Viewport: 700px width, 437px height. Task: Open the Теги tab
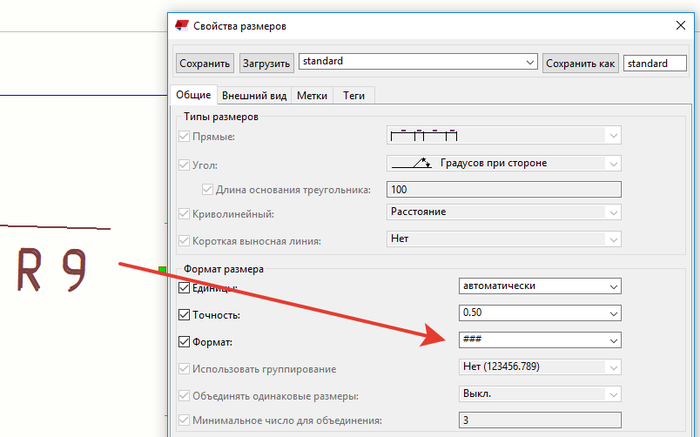point(354,96)
